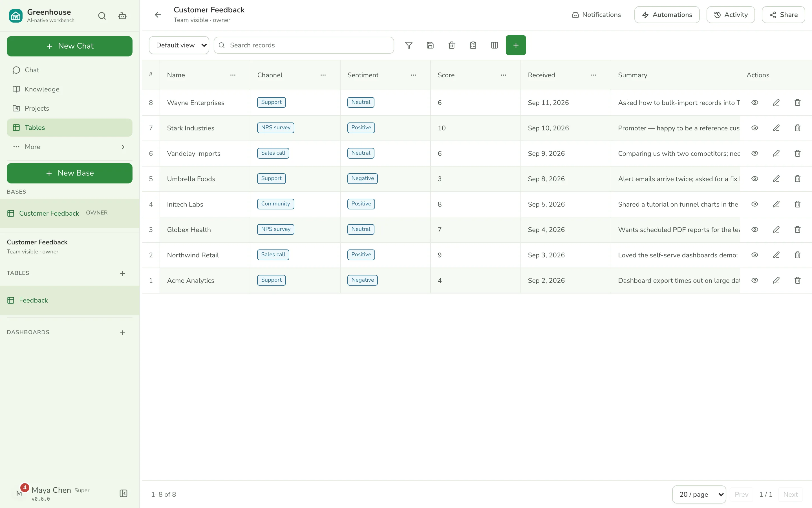812x508 pixels.
Task: View the Stark Industries record with eye icon
Action: click(754, 128)
